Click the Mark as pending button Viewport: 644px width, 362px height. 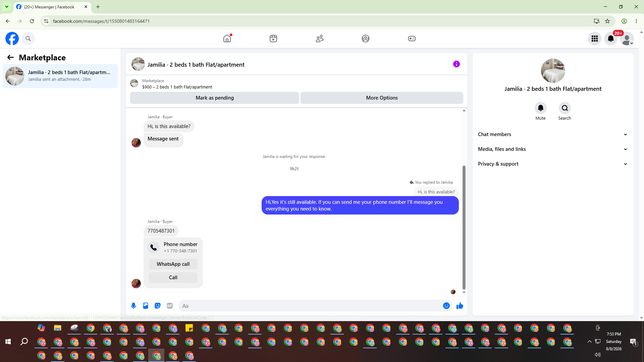(x=215, y=98)
